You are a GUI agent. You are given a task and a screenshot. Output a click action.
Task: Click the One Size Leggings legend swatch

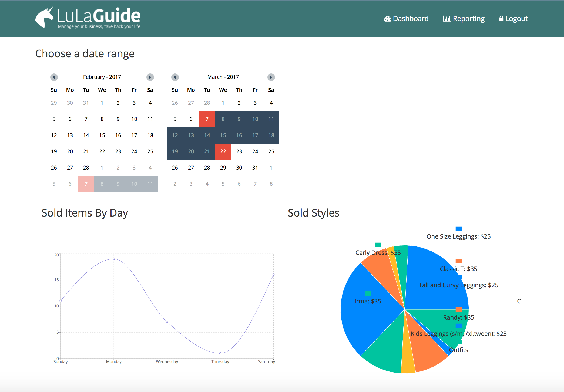[x=458, y=229]
